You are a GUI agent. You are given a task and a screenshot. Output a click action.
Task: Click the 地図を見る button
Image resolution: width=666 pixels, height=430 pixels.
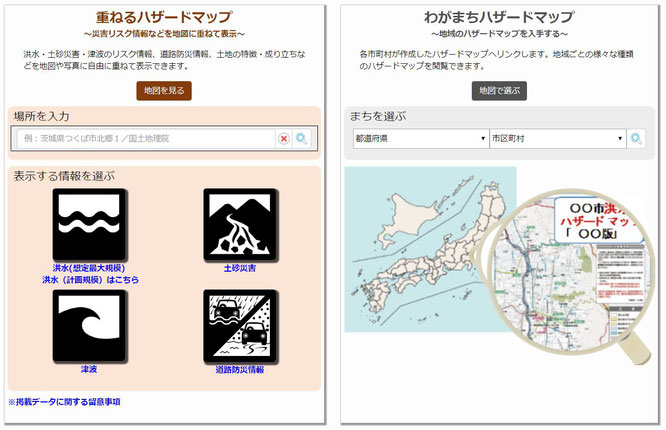(164, 91)
